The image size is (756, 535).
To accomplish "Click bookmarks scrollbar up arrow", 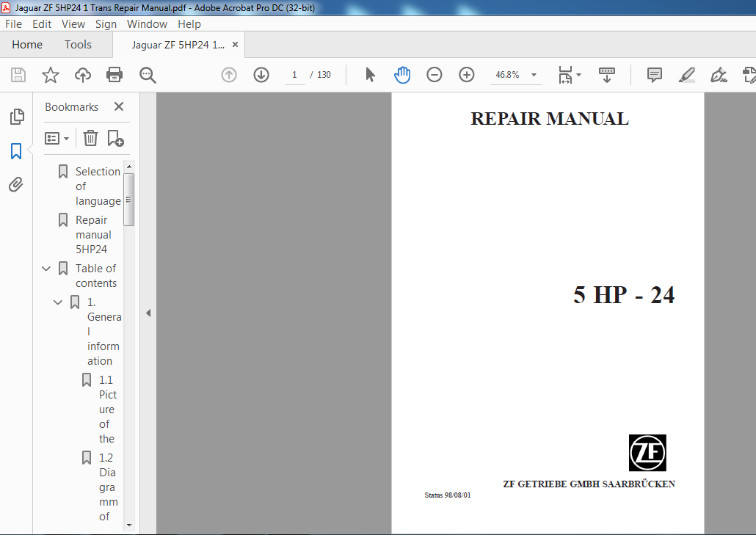I will pos(128,167).
